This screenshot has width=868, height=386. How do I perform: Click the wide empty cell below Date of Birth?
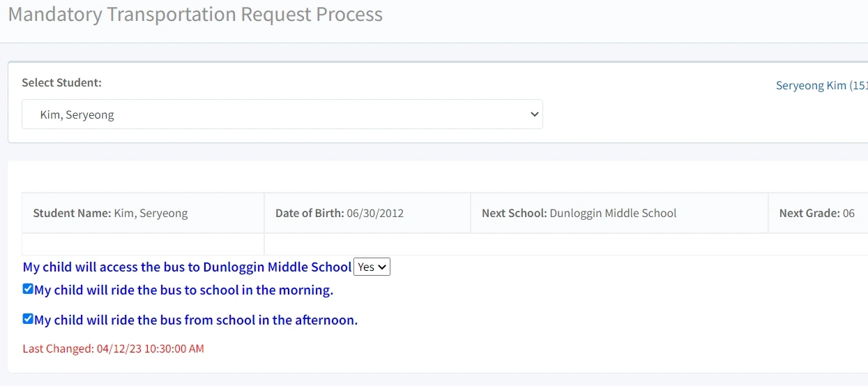pos(566,244)
